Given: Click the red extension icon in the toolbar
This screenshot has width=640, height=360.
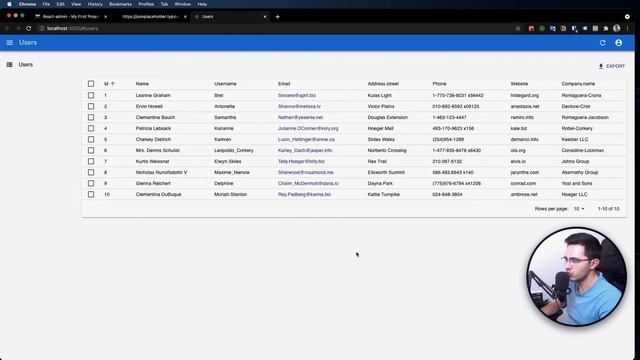Looking at the screenshot, I should pos(531,29).
